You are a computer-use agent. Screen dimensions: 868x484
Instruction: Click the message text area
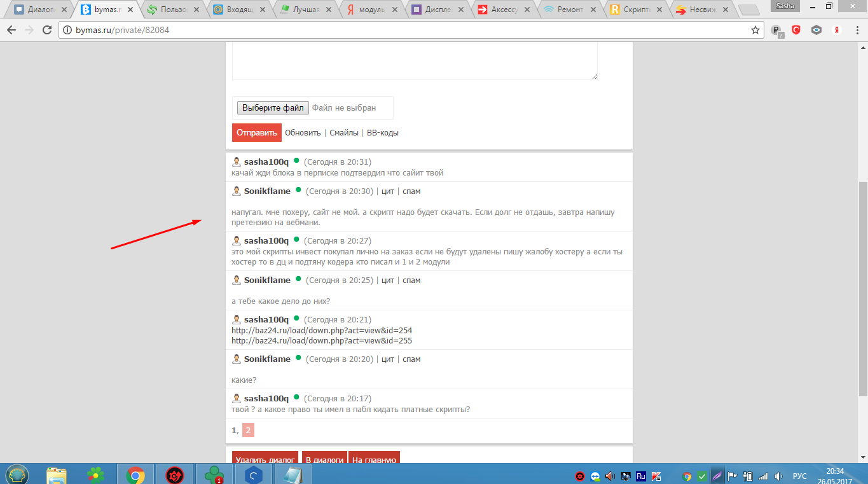415,60
